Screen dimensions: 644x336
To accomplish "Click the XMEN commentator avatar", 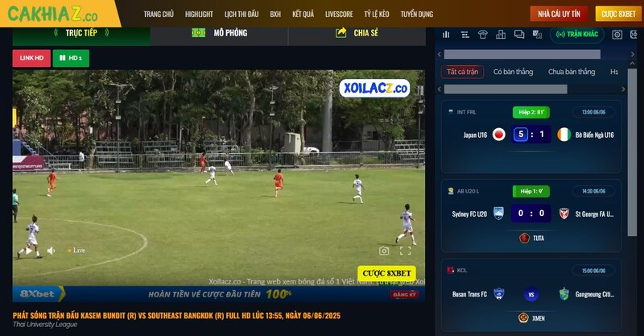I will pos(523,318).
